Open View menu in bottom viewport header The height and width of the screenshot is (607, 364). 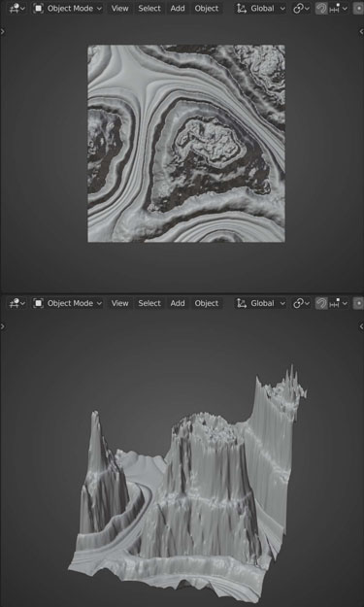119,303
